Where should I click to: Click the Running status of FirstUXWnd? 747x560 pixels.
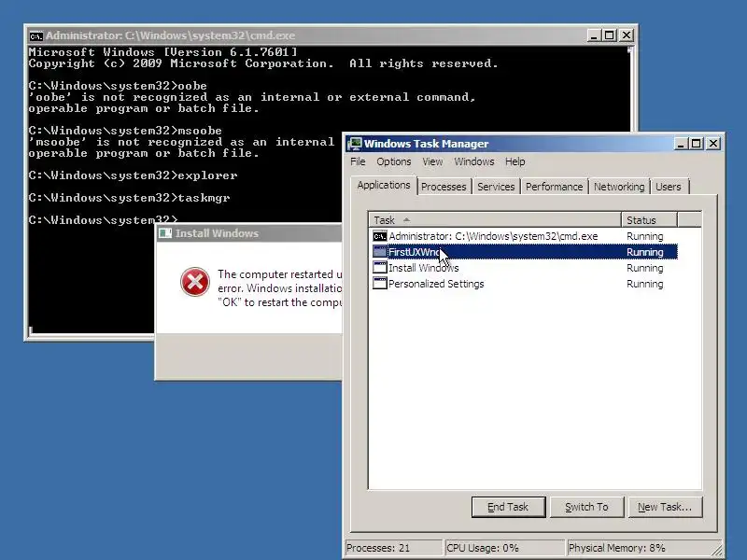644,252
